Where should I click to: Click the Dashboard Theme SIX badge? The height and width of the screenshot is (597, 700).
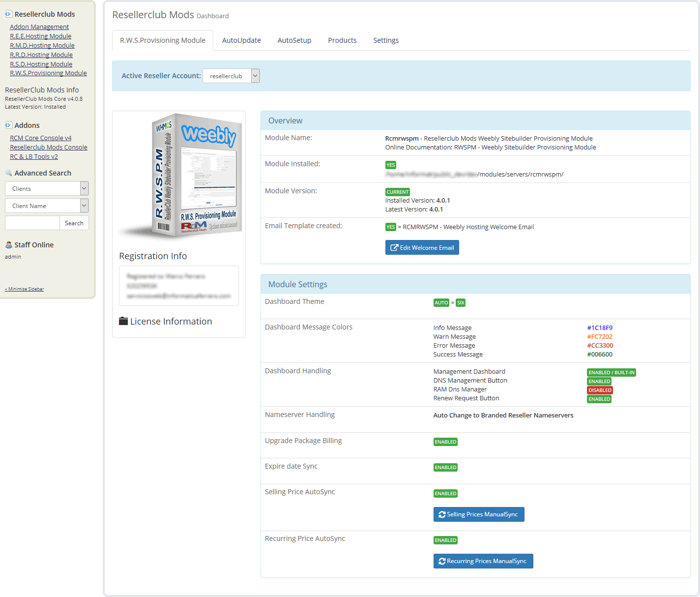(x=461, y=303)
